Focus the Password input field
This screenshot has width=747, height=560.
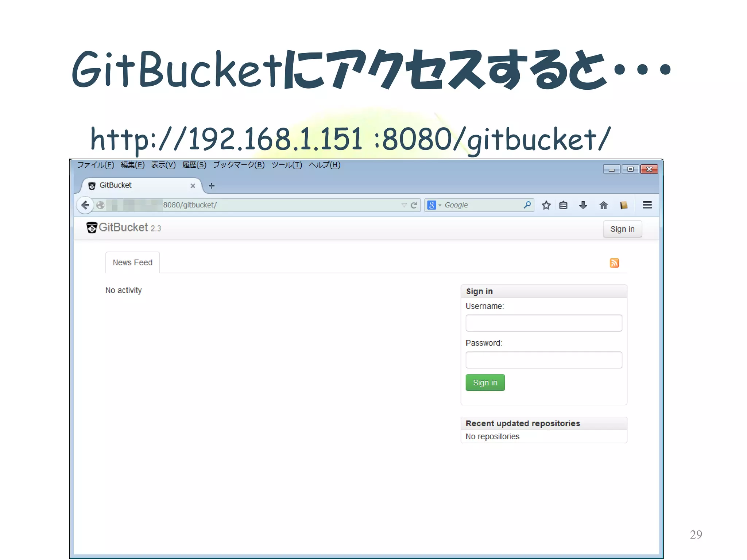543,360
